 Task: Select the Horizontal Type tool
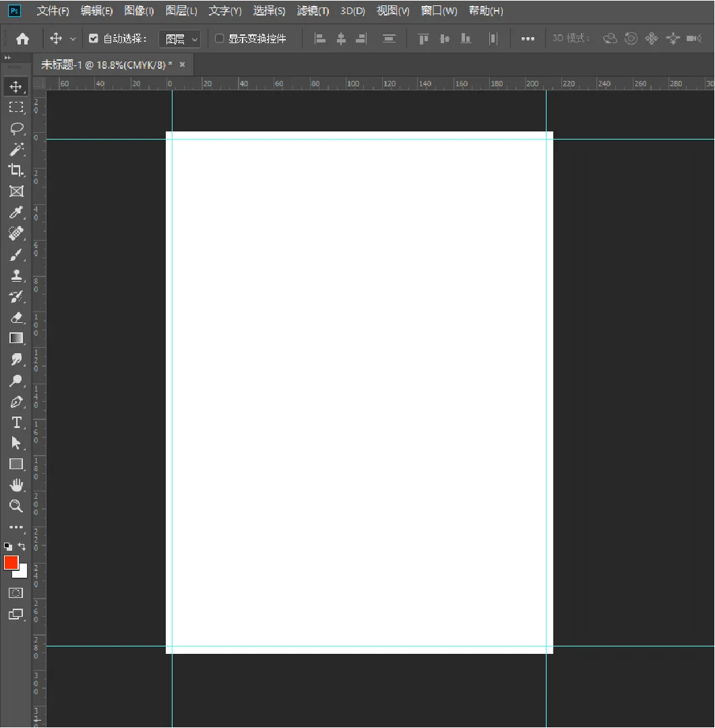(x=16, y=423)
